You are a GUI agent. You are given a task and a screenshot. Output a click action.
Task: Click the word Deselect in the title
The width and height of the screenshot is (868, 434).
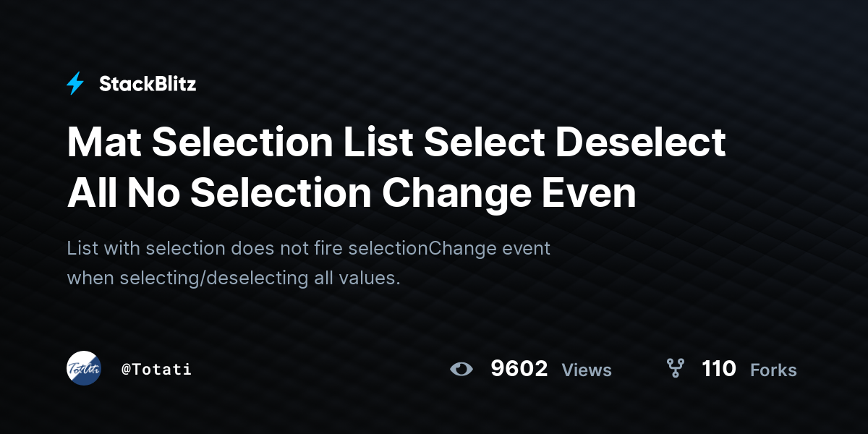(x=640, y=142)
